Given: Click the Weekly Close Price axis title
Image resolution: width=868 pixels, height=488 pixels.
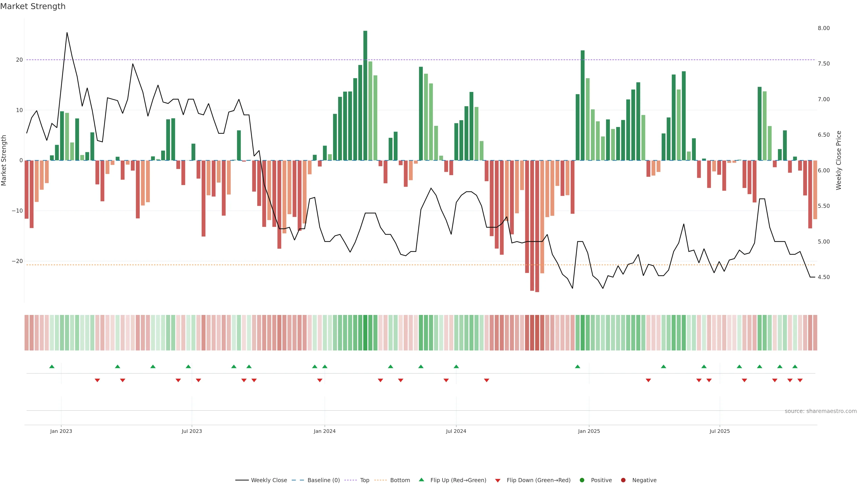Looking at the screenshot, I should coord(839,160).
